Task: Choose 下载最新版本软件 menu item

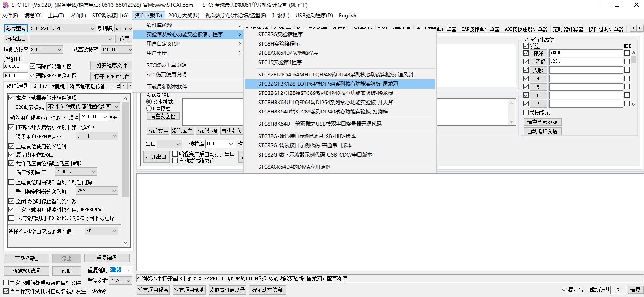Action: tap(188, 87)
